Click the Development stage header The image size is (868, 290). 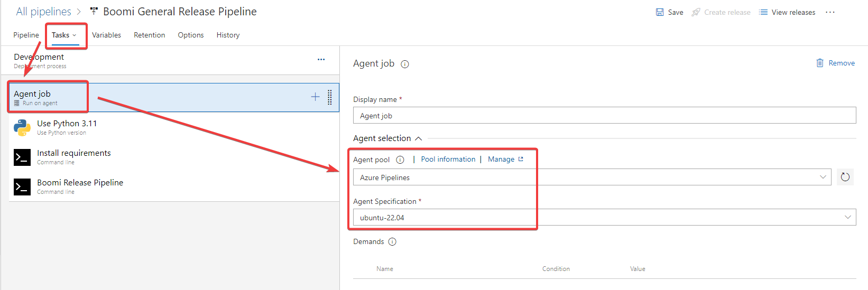tap(39, 57)
